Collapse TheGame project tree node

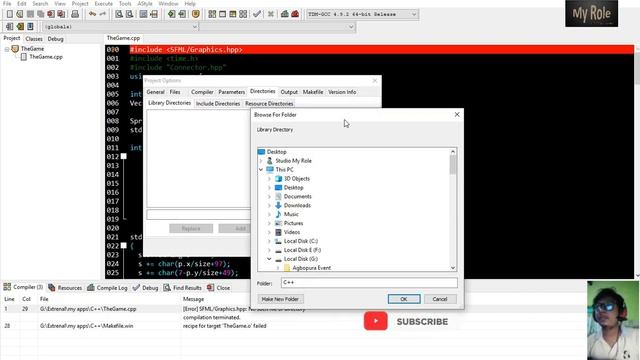(7, 49)
